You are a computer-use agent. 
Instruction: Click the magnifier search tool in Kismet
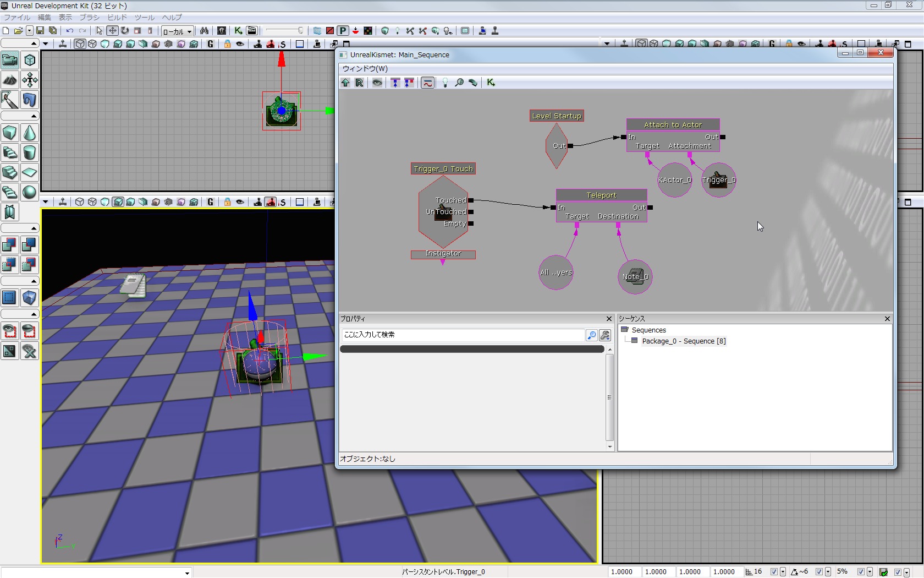[x=459, y=83]
